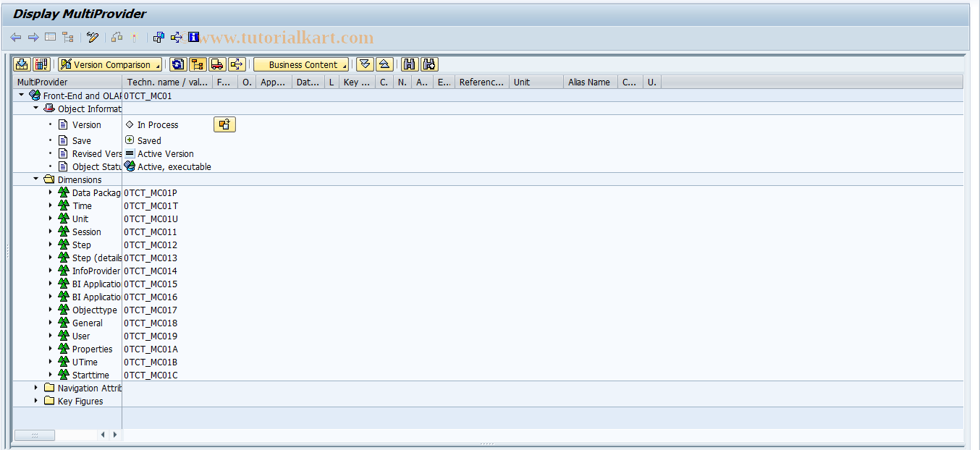Select the Object Status tree row
Screen dimensions: 980x450
pos(97,166)
